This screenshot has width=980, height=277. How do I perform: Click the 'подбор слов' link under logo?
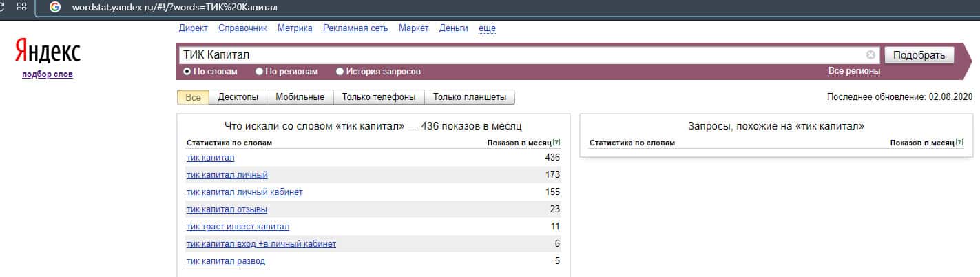point(48,74)
